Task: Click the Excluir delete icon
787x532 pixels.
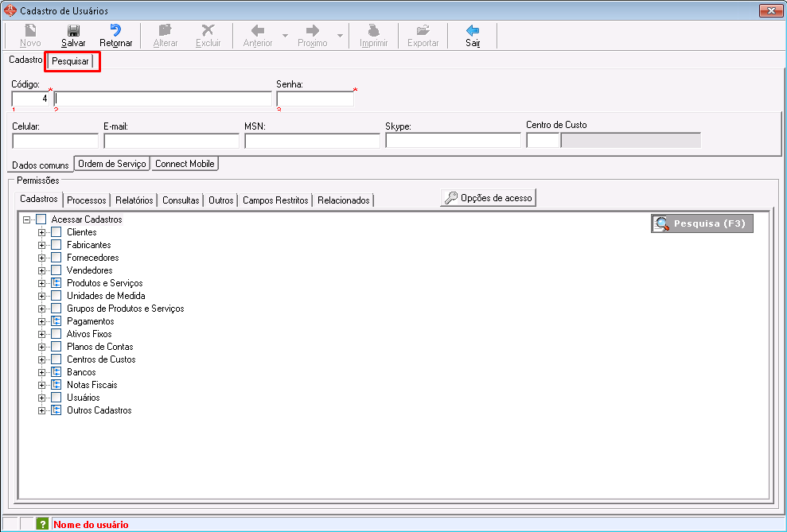Action: (x=208, y=30)
